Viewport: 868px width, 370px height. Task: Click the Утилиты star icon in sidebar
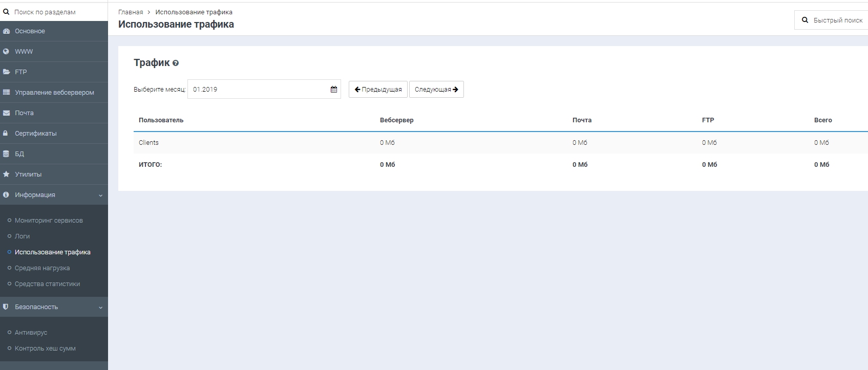pos(6,175)
